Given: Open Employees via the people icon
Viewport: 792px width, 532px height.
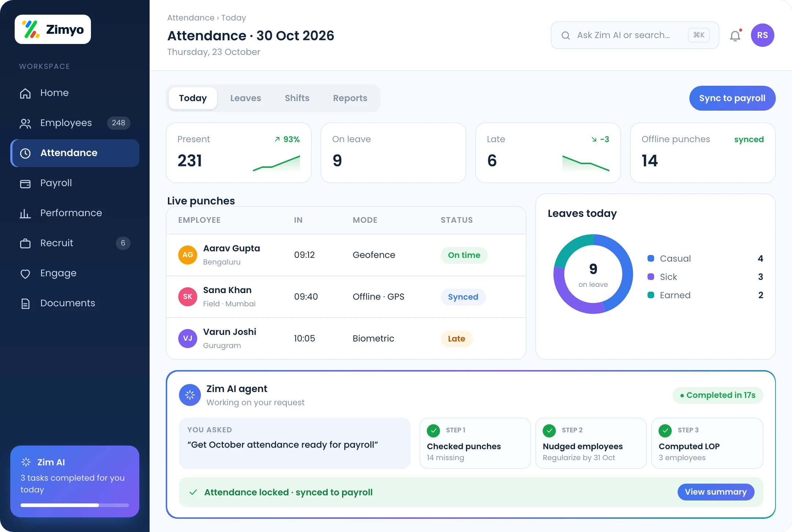Looking at the screenshot, I should pos(25,123).
